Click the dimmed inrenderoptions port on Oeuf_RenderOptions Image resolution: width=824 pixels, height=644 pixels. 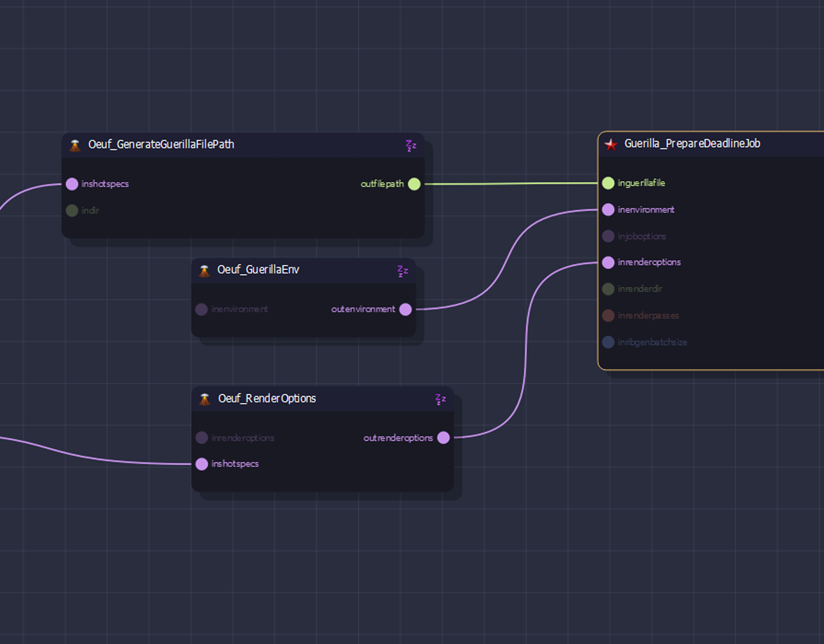coord(202,438)
